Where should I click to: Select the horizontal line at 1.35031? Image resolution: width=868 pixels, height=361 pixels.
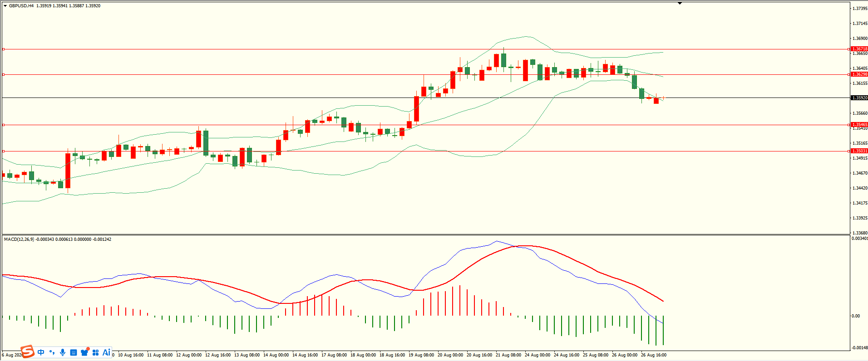tap(425, 151)
